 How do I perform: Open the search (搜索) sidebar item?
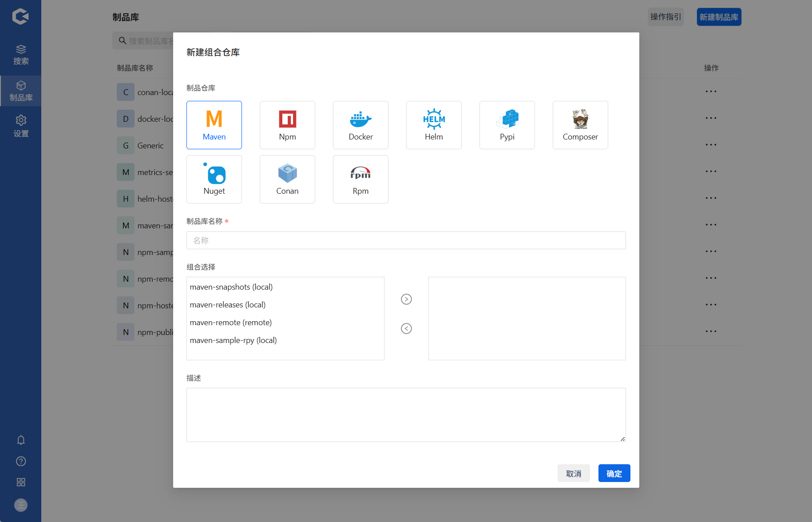(x=21, y=55)
